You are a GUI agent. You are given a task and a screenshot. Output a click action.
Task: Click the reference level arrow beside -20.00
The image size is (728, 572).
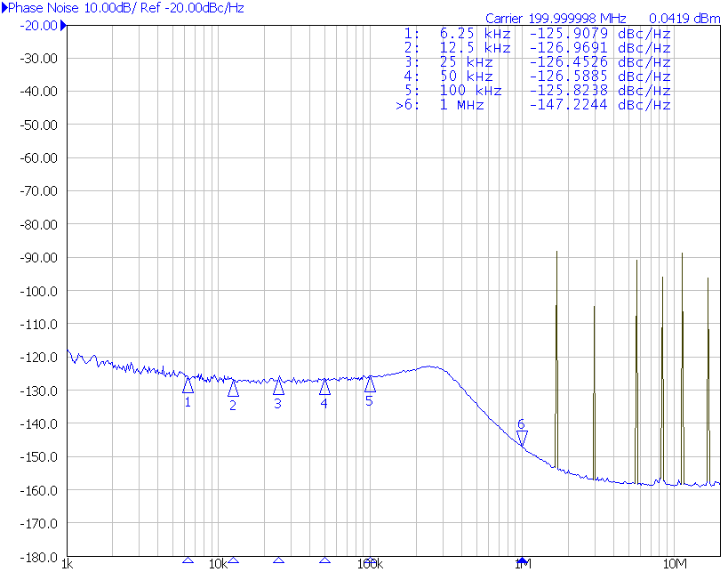(x=62, y=25)
